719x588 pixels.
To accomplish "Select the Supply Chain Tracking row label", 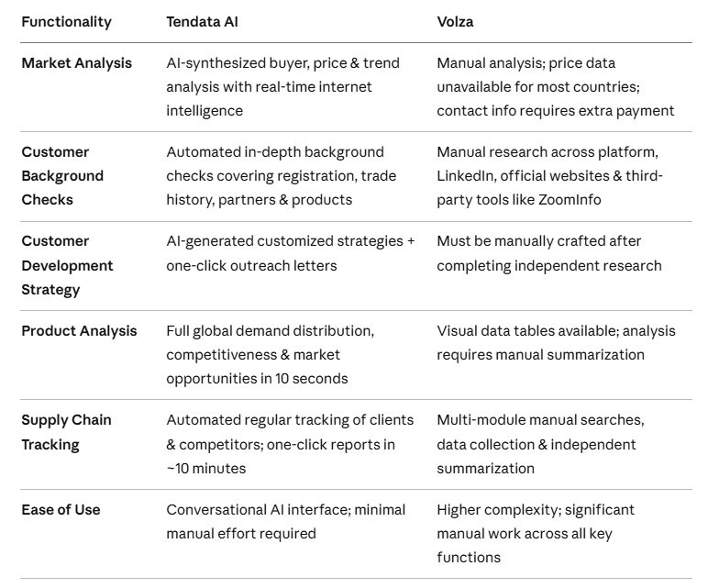I will [x=66, y=433].
